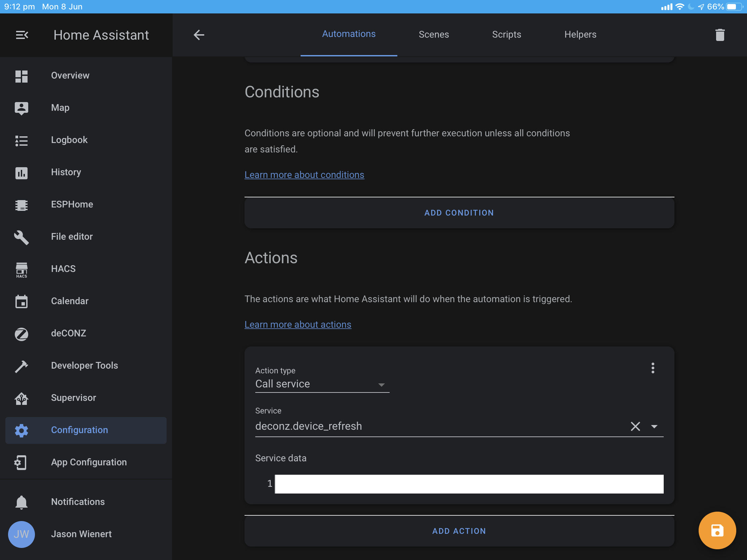Screen dimensions: 747x560
Task: Open the Logbook
Action: click(69, 140)
